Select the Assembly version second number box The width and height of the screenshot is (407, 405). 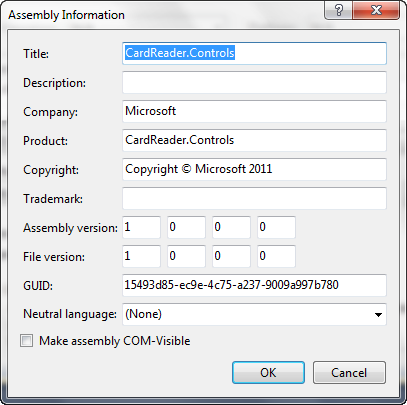pos(186,227)
